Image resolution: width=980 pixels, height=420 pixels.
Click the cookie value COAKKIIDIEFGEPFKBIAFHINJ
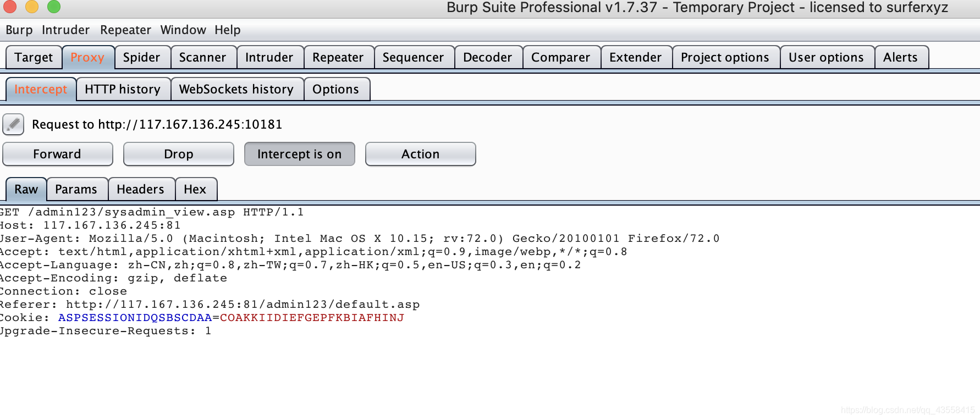[312, 318]
